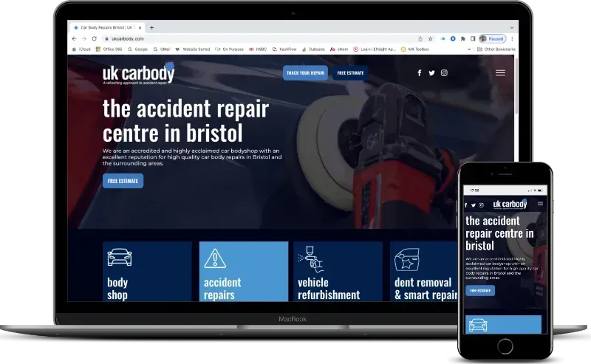Click the laptop browser page scrollbar
The image size is (591, 364).
pos(516,86)
